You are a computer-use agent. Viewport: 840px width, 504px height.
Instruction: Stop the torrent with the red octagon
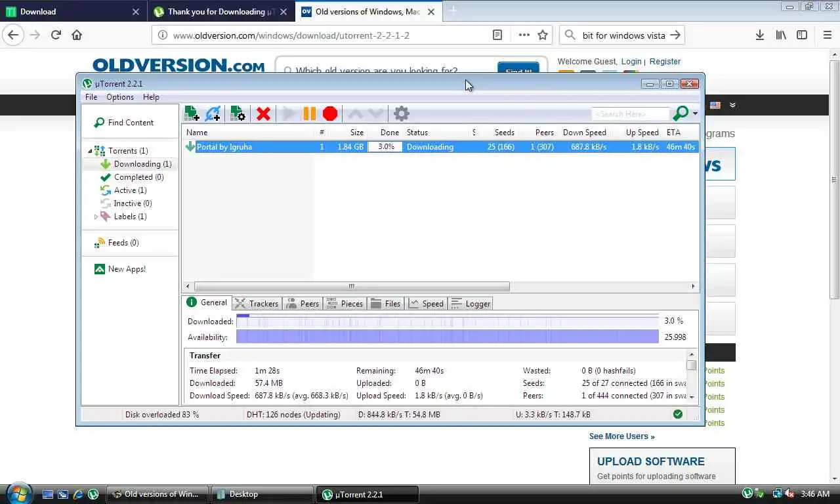(330, 114)
